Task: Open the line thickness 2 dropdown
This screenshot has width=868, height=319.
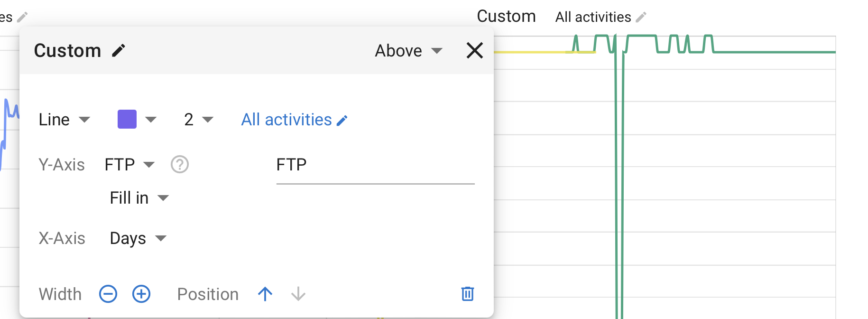Action: (198, 120)
